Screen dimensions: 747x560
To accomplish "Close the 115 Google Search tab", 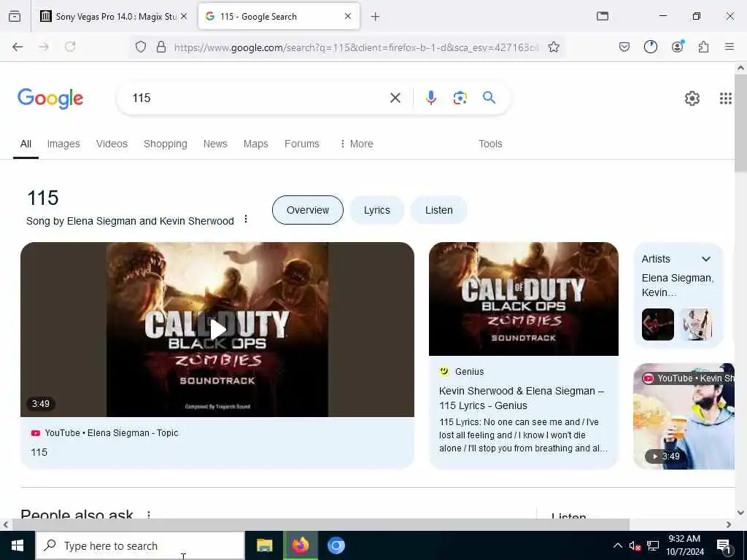I will coord(348,16).
